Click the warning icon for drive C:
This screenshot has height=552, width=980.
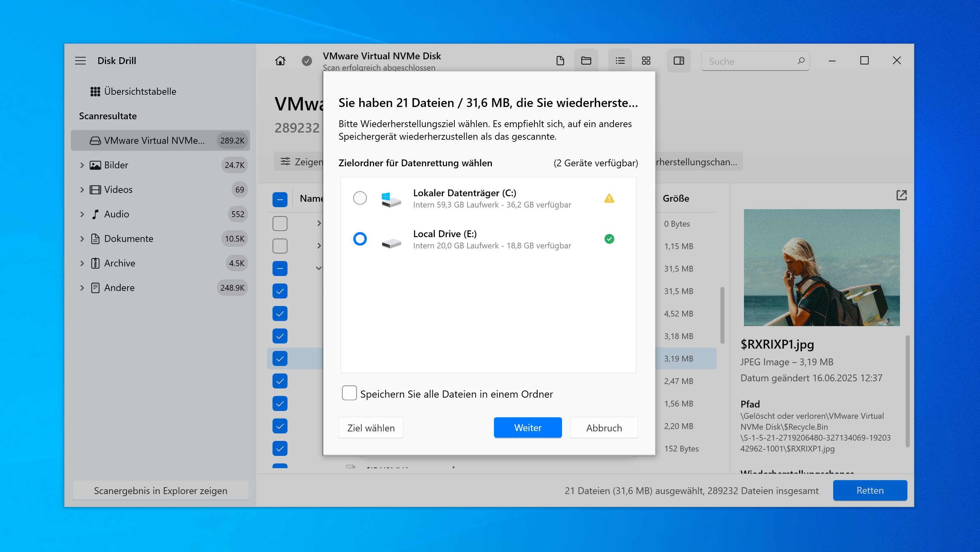609,198
